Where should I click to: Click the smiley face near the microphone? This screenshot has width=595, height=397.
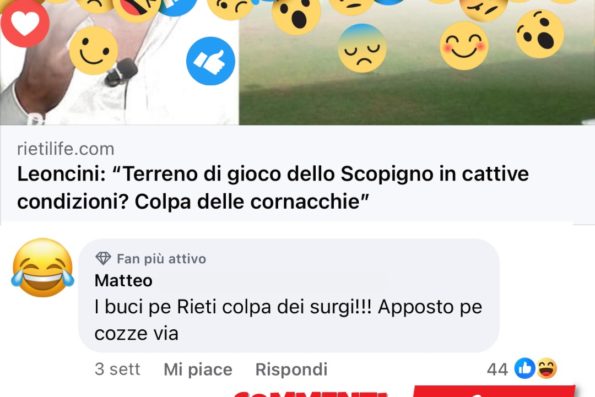(93, 50)
